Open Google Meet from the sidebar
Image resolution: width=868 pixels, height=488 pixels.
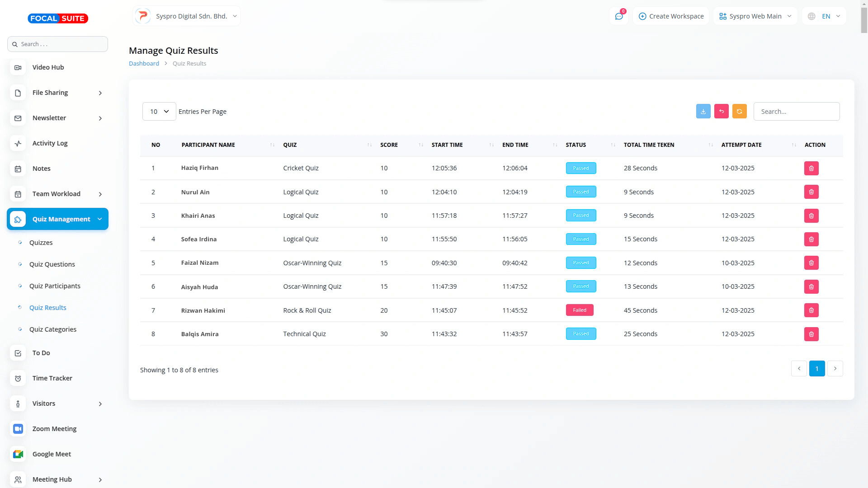point(52,454)
